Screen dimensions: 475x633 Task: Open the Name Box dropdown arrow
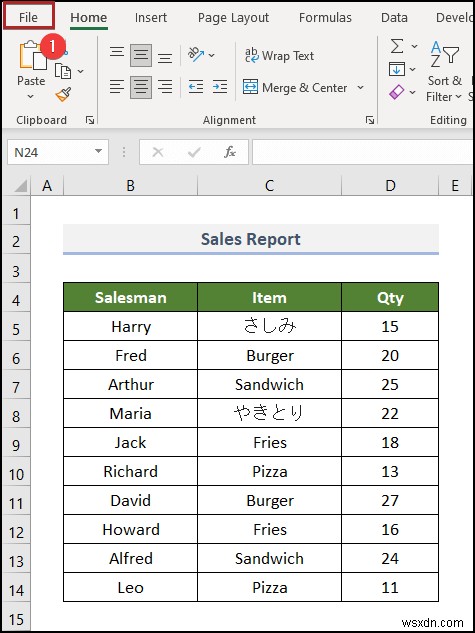click(x=98, y=151)
